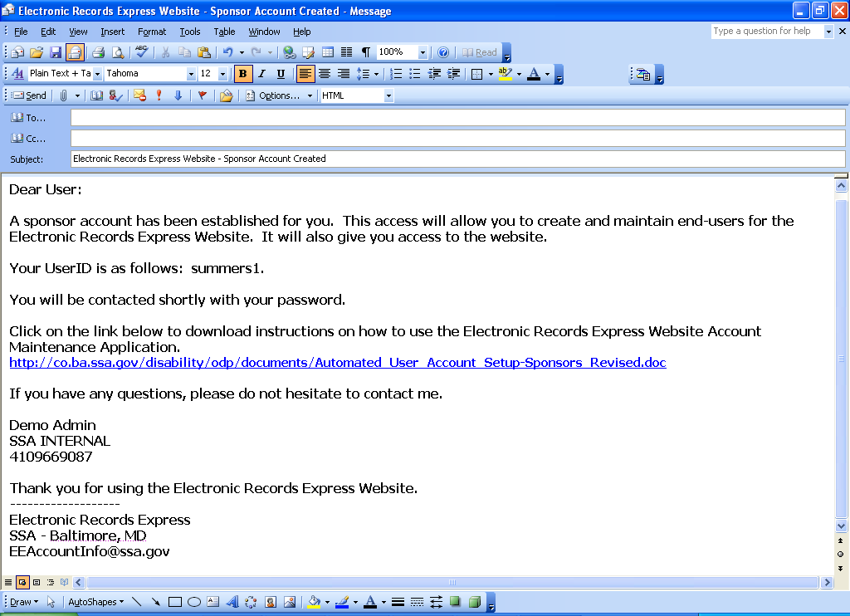This screenshot has width=850, height=616.
Task: Toggle Show/Hide paragraph marks
Action: [x=366, y=52]
